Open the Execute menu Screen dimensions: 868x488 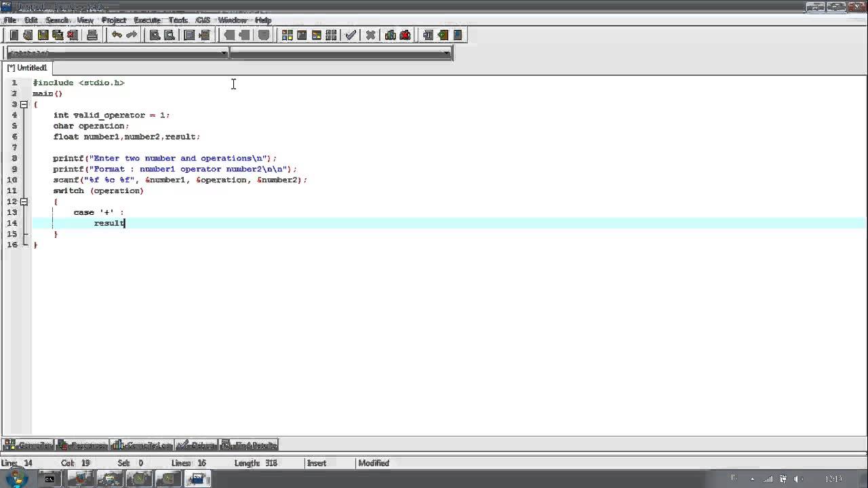click(x=147, y=20)
